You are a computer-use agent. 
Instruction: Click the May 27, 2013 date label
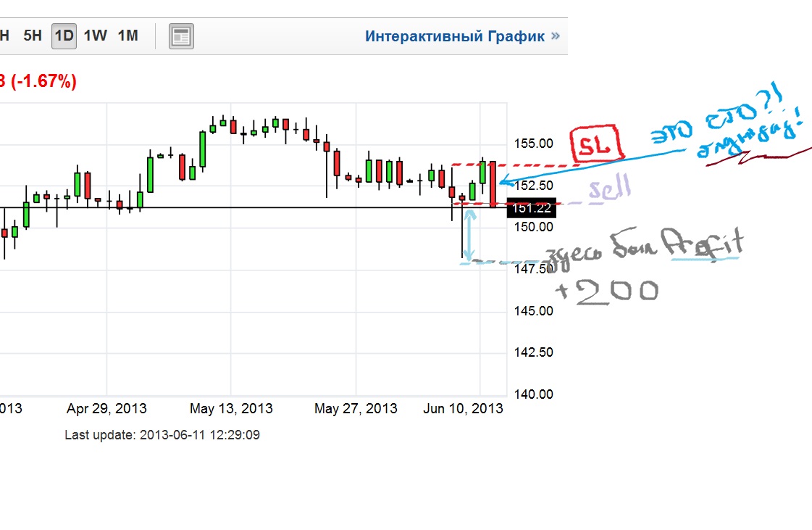(356, 409)
